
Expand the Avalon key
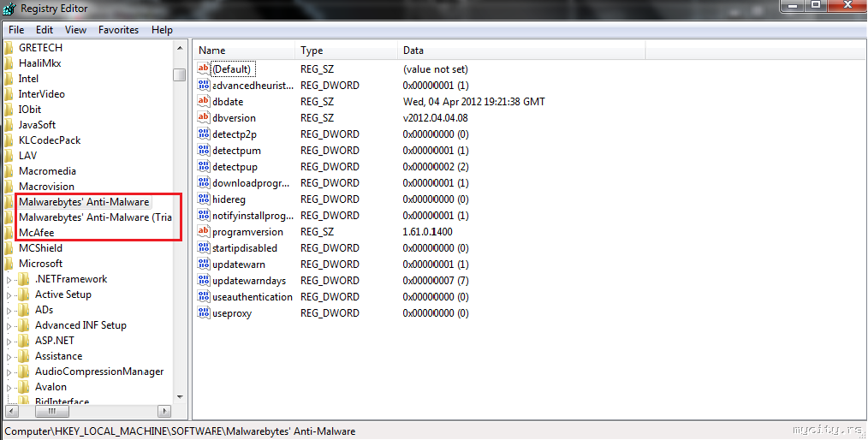9,388
